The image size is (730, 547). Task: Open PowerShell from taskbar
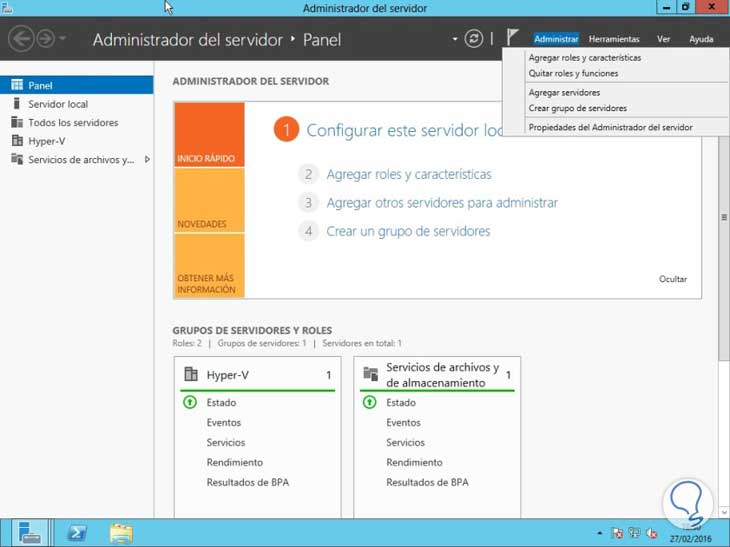click(77, 533)
